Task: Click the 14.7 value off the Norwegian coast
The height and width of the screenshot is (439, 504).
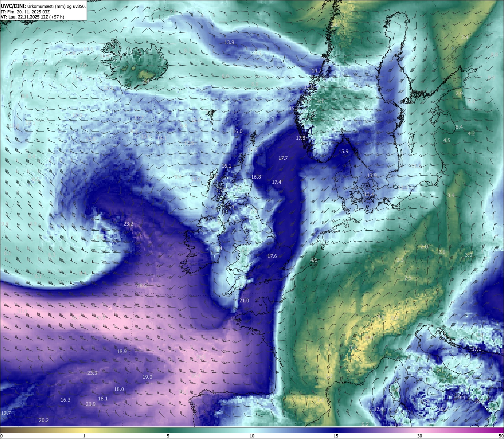Action: [317, 71]
